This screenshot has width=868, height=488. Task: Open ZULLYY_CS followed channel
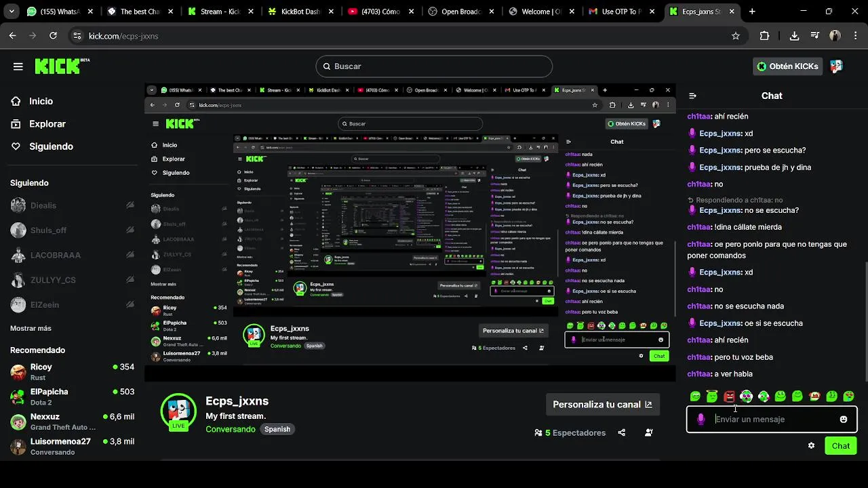click(x=72, y=280)
